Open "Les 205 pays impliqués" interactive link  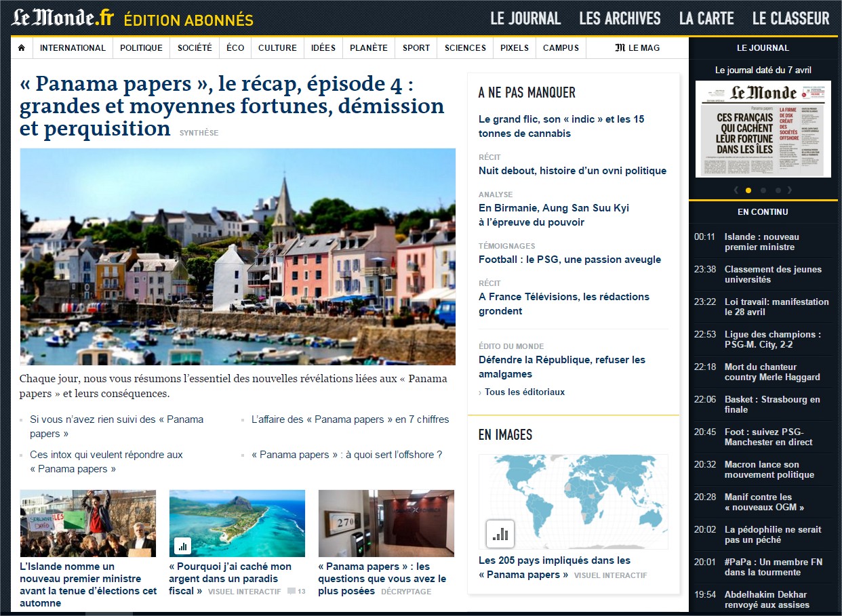pos(555,567)
